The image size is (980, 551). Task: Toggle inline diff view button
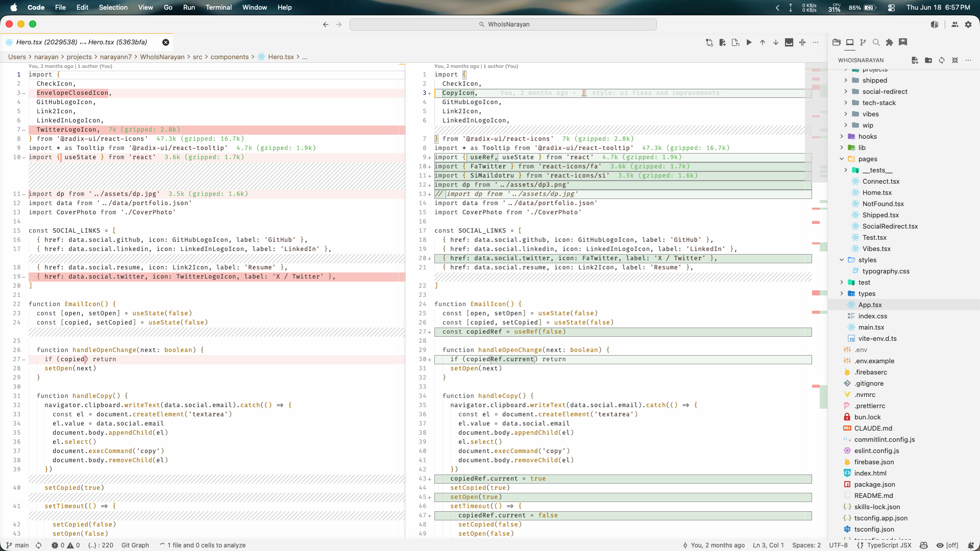point(789,42)
